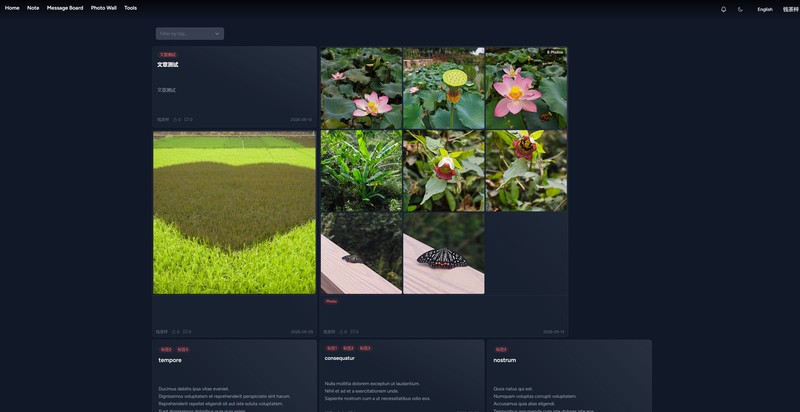This screenshot has width=800, height=412.
Task: Click the Filter by tag chevron arrow
Action: point(217,34)
